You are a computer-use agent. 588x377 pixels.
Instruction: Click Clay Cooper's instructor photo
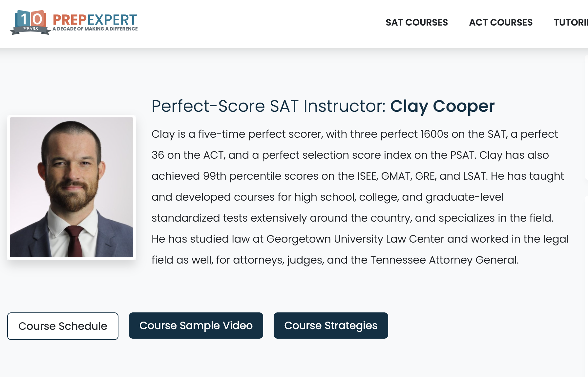tap(72, 187)
